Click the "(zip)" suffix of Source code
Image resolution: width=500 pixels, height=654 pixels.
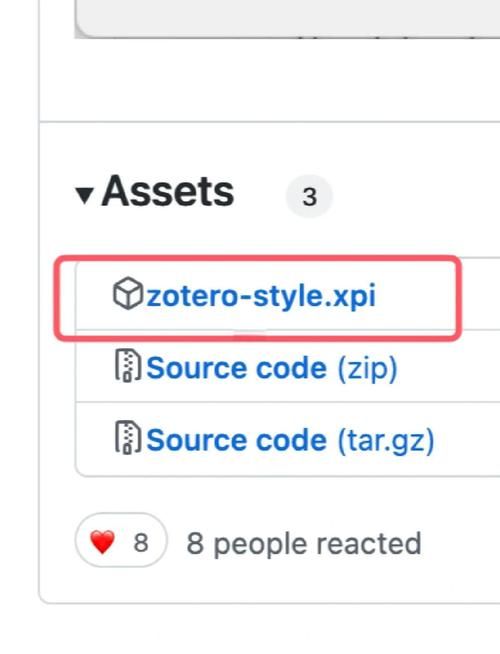[x=367, y=369]
